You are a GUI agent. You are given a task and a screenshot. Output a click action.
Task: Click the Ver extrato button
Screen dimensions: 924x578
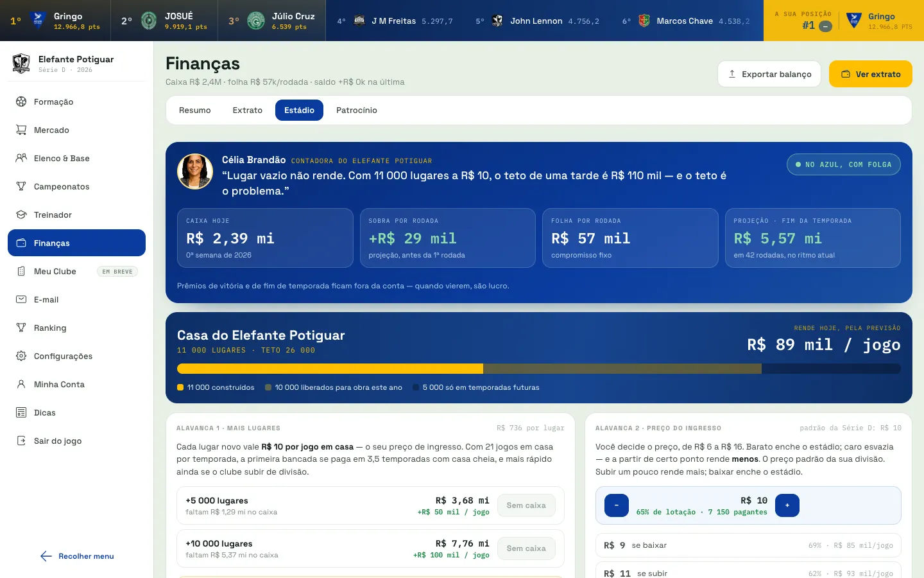[871, 74]
